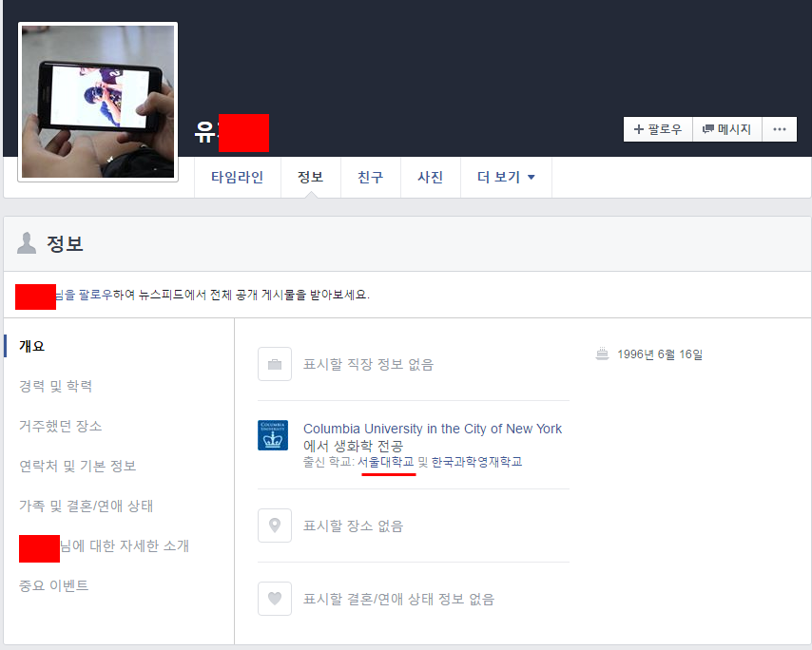
Task: Click the heart relationship status icon
Action: [274, 599]
